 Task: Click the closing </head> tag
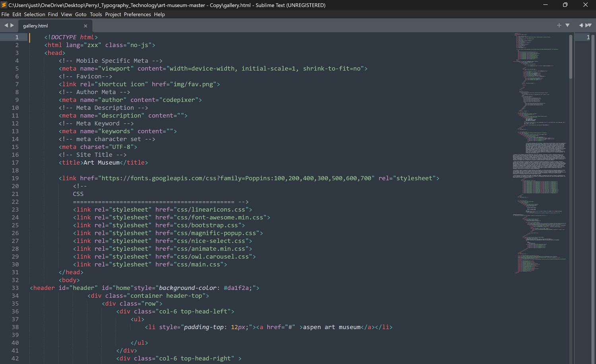71,272
